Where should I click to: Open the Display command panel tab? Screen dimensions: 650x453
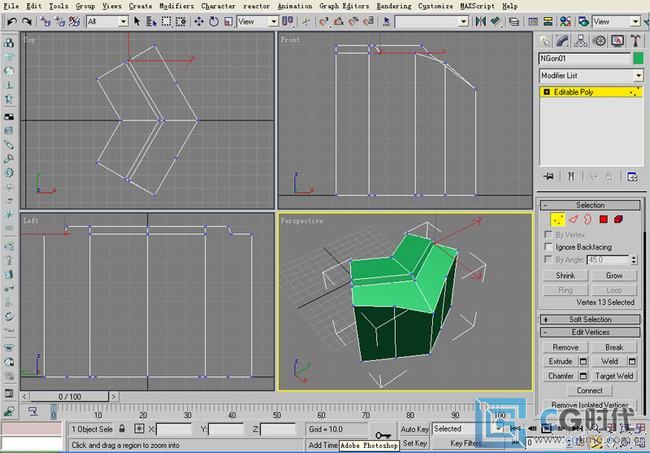[617, 41]
